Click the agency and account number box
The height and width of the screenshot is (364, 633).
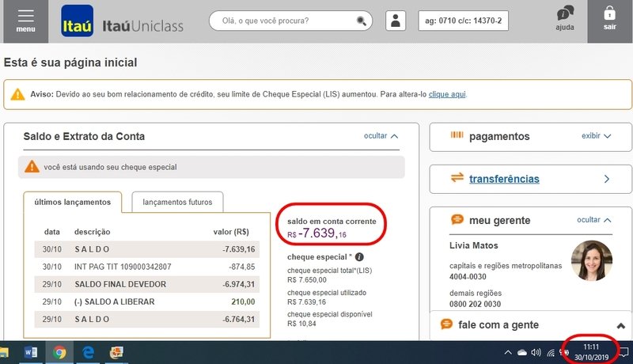point(464,21)
